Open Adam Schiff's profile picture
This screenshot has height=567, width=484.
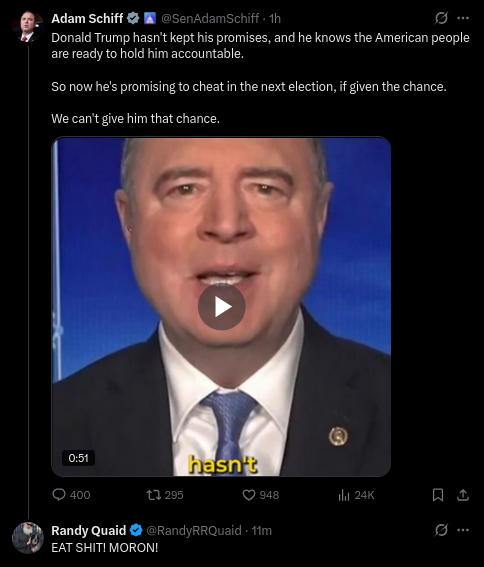point(28,26)
